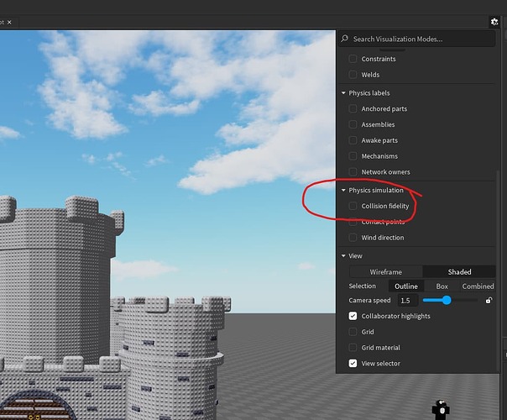Adjust the Camera speed slider handle

[x=447, y=300]
